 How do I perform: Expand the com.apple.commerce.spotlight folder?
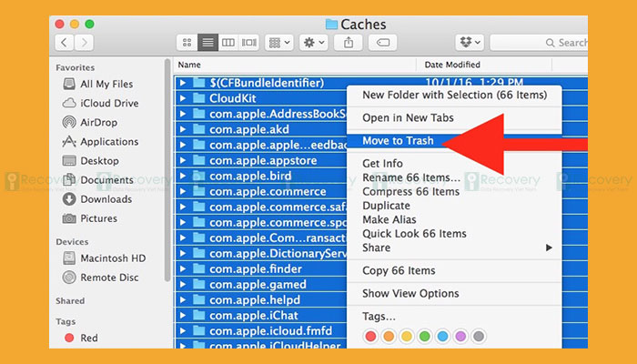coord(183,223)
